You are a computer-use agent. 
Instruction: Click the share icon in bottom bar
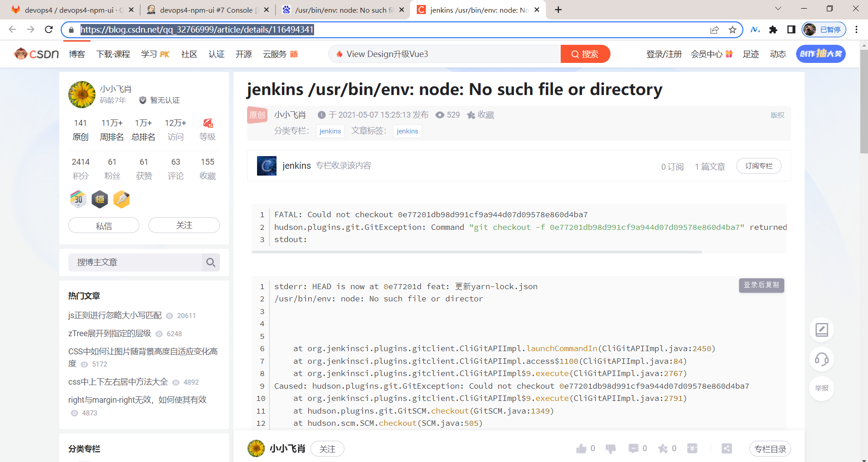click(x=727, y=448)
